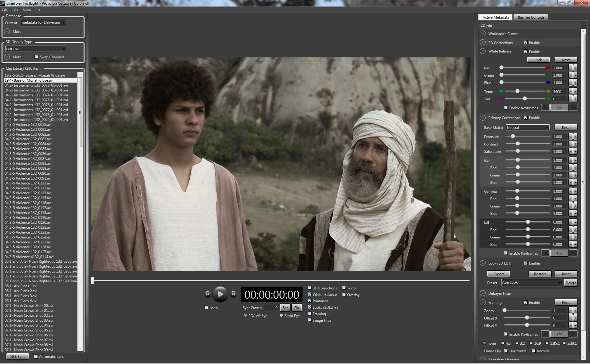Open the View menu
The width and height of the screenshot is (590, 364).
(x=27, y=10)
